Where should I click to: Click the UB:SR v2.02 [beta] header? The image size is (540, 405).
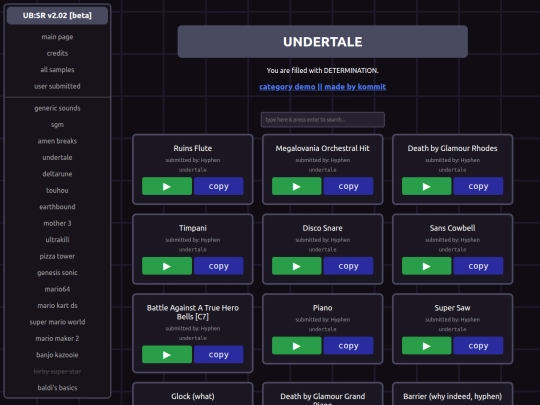pyautogui.click(x=57, y=15)
